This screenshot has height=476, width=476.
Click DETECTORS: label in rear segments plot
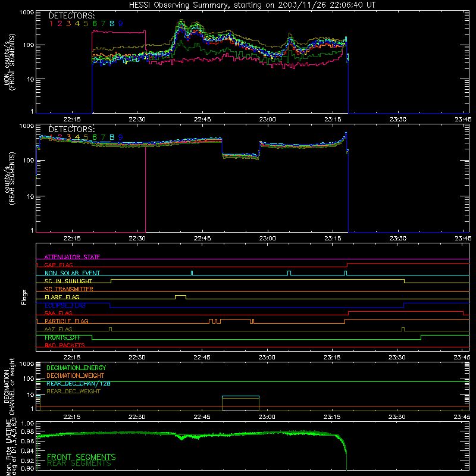pos(72,129)
